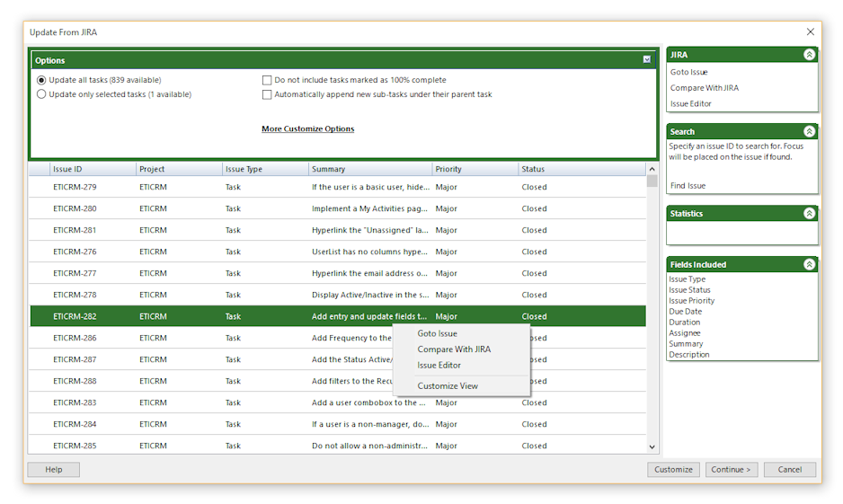Select Update only selected tasks option
This screenshot has height=504, width=843.
[x=41, y=94]
